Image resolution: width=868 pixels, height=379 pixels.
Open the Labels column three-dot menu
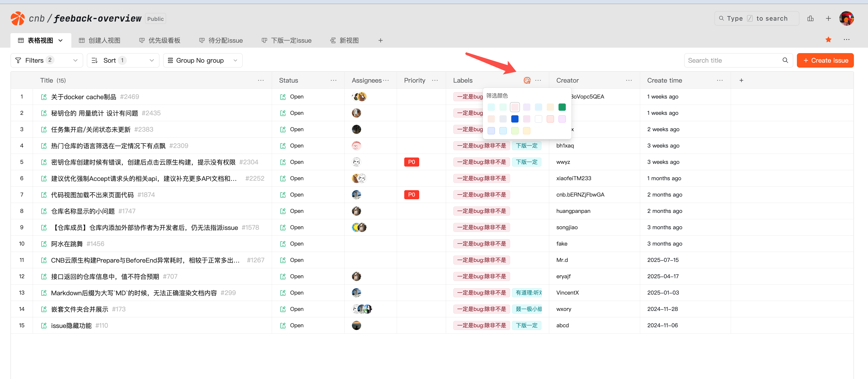538,80
